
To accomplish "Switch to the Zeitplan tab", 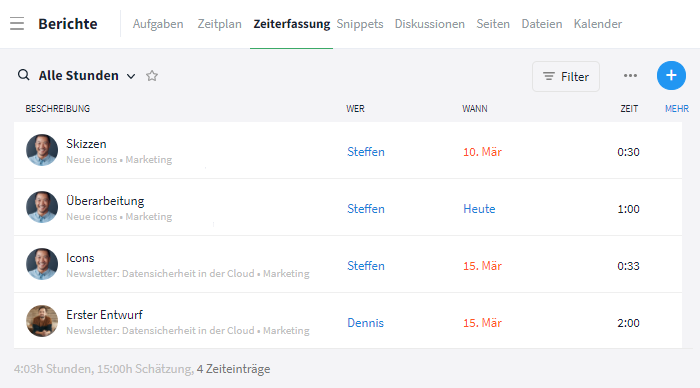I will click(220, 24).
